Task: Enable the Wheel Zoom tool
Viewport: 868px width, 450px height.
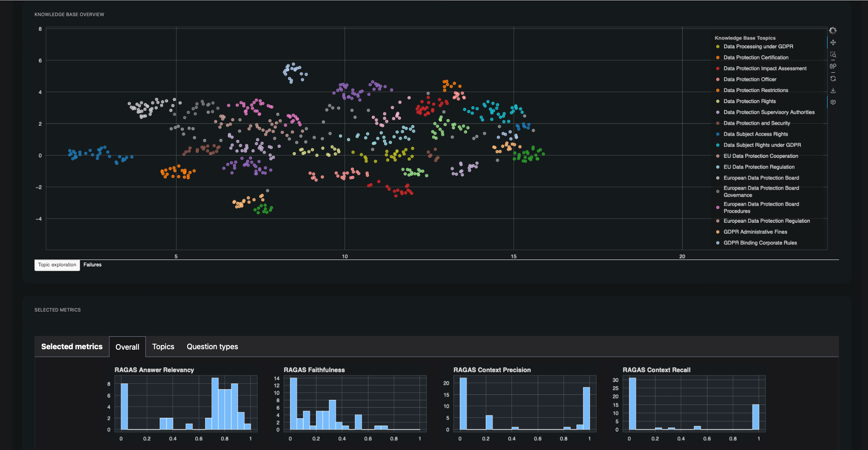Action: pos(833,66)
